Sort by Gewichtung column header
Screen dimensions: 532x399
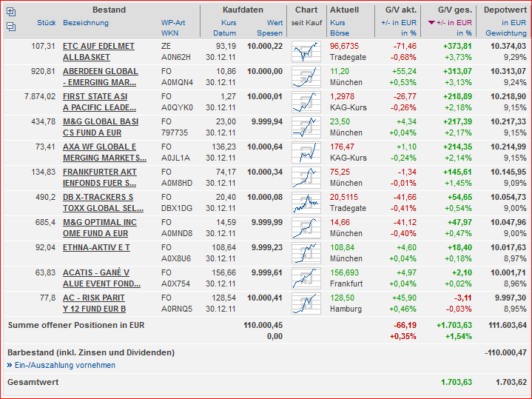(506, 33)
